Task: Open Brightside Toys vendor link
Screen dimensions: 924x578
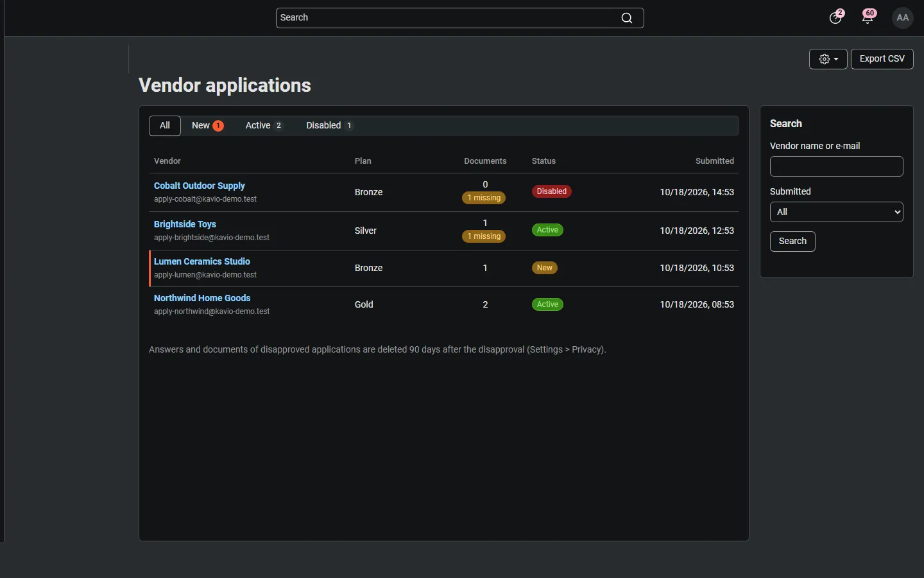Action: (185, 224)
